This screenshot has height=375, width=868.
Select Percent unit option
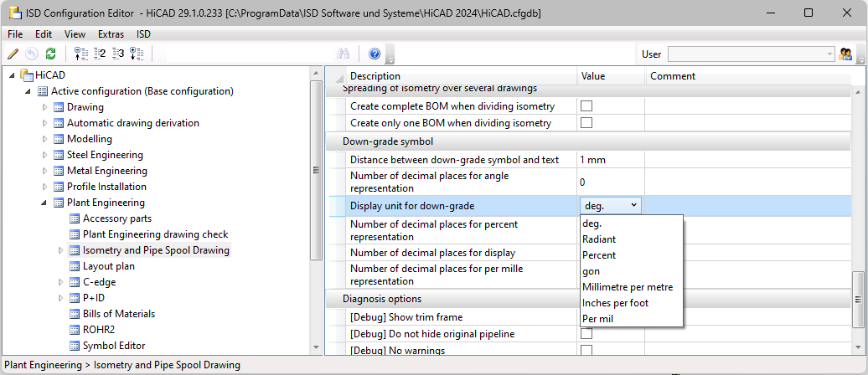[x=599, y=255]
